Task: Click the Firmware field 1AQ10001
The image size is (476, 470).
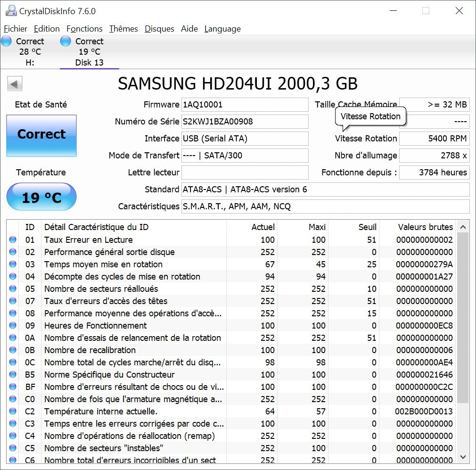Action: click(x=245, y=105)
